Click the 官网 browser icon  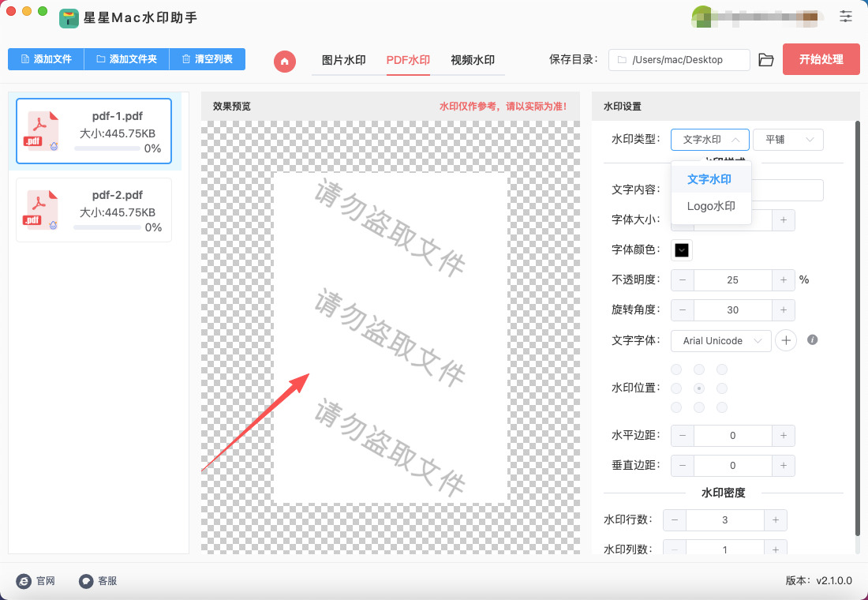24,581
